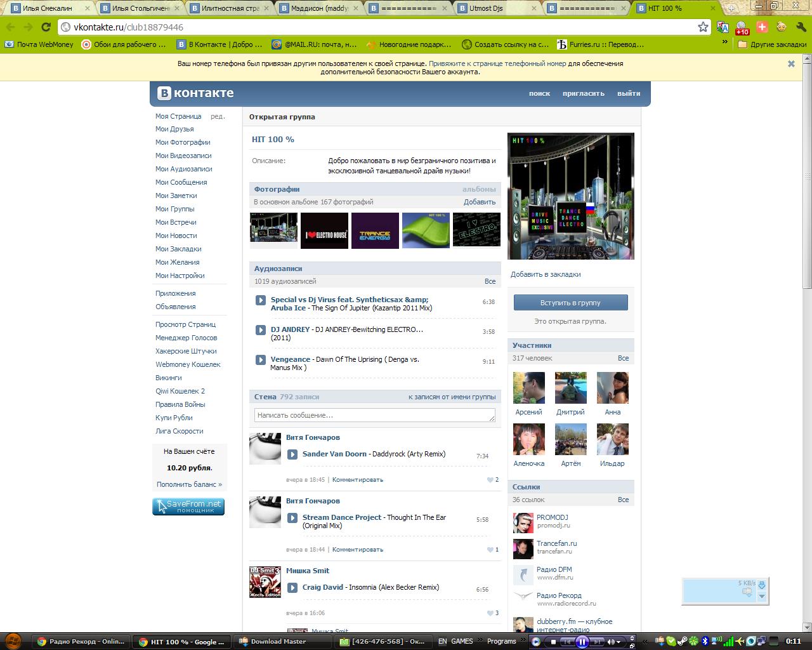Bookmark page with the star icon
The height and width of the screenshot is (650, 812).
[x=703, y=27]
